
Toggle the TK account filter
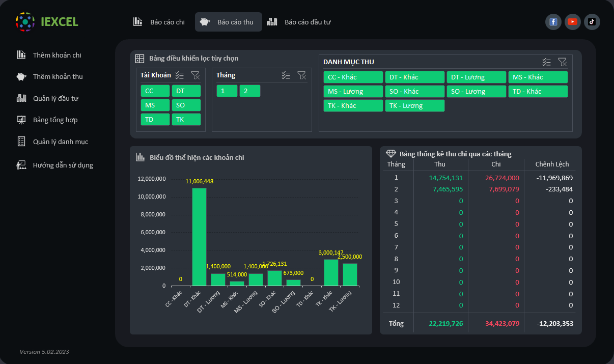[x=186, y=119]
